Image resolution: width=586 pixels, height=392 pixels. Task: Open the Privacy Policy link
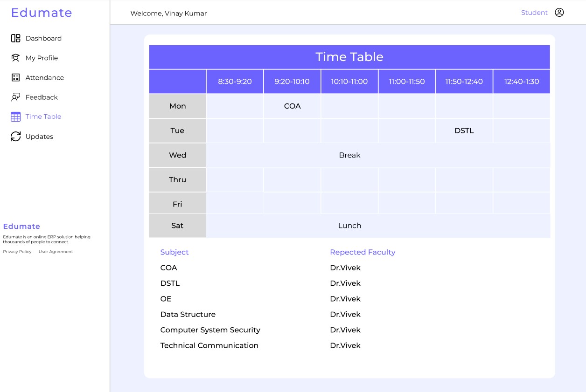point(17,252)
